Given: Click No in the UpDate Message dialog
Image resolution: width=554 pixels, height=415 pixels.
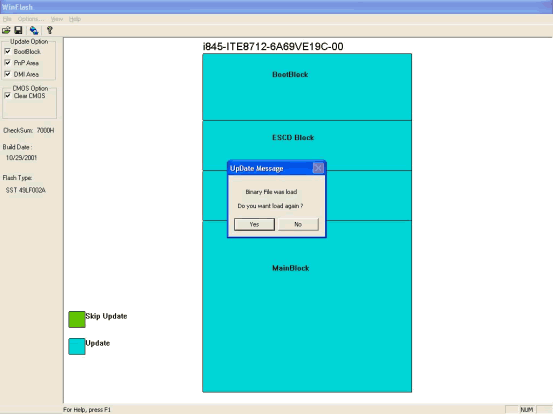Looking at the screenshot, I should coord(298,224).
